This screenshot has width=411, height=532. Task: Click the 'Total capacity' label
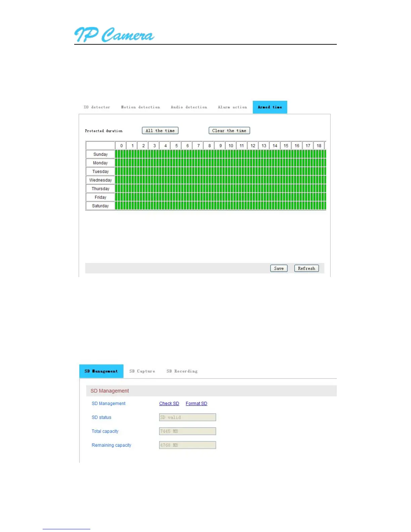(105, 431)
